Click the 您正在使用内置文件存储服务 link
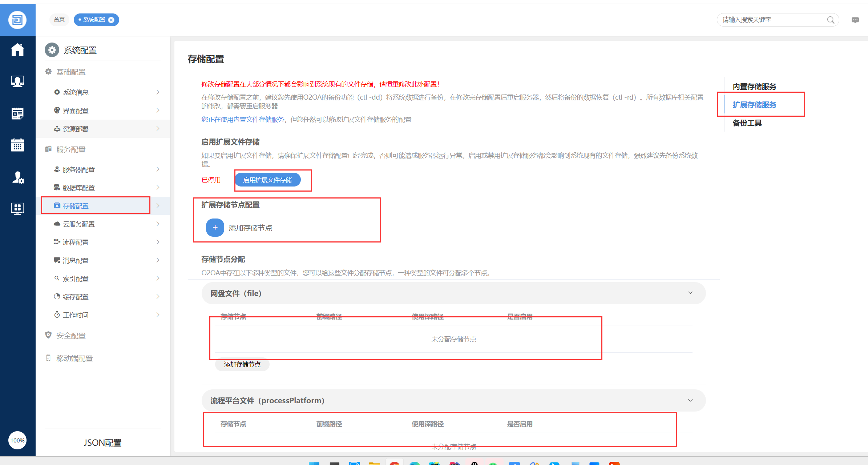868x465 pixels. pyautogui.click(x=243, y=120)
